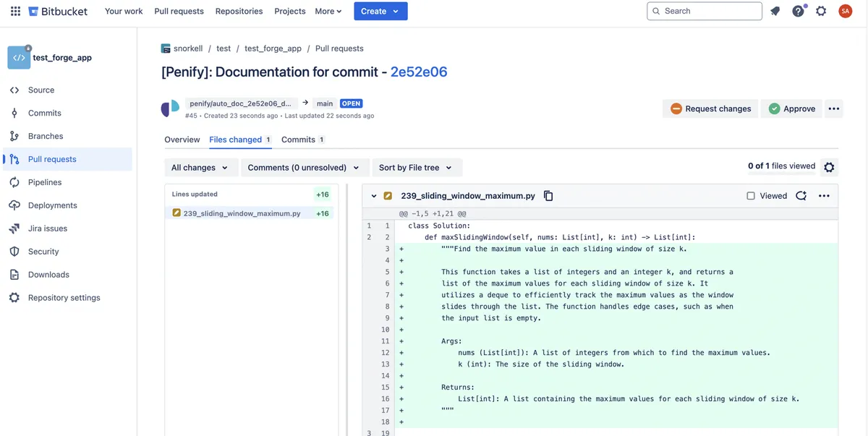The image size is (868, 436).
Task: Focus the Search input field
Action: pos(705,12)
